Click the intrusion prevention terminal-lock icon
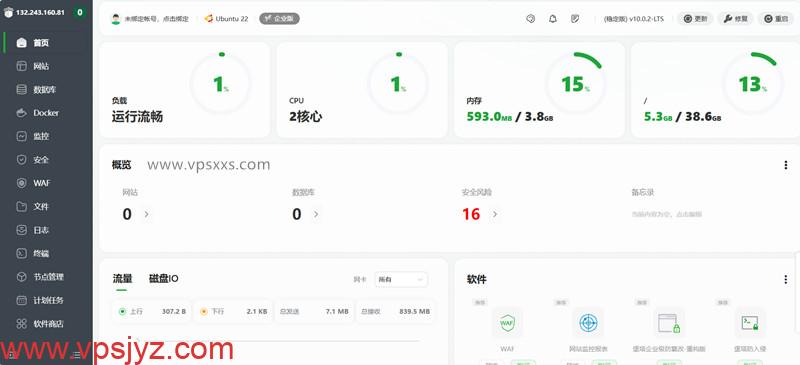The width and height of the screenshot is (800, 365). (x=750, y=323)
